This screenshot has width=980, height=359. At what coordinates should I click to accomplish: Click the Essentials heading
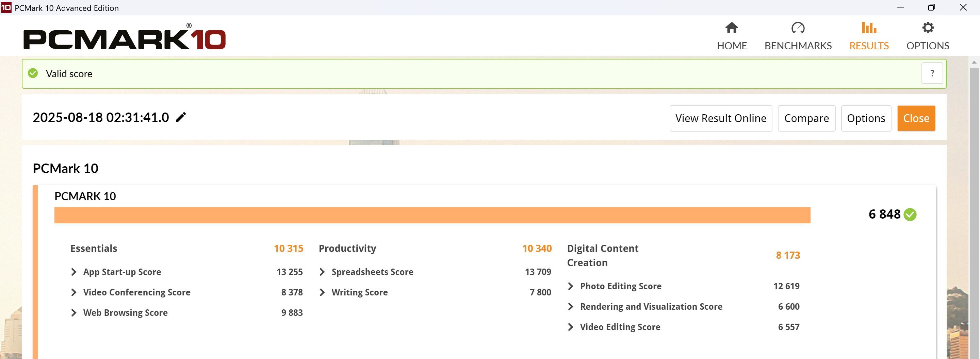click(94, 249)
